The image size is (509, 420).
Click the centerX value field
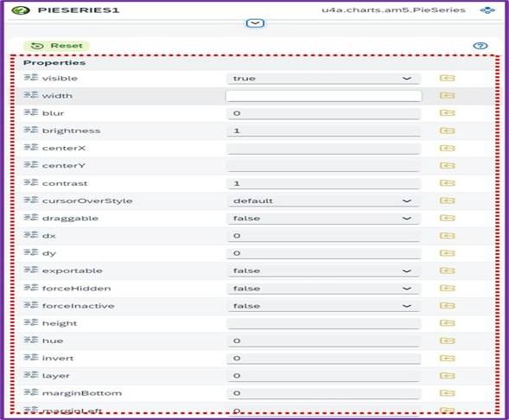pos(324,149)
